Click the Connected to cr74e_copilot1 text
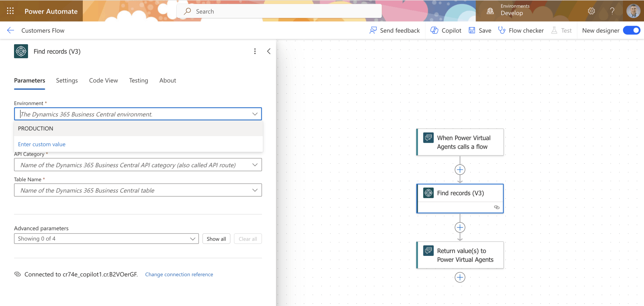The height and width of the screenshot is (306, 644). coord(81,274)
